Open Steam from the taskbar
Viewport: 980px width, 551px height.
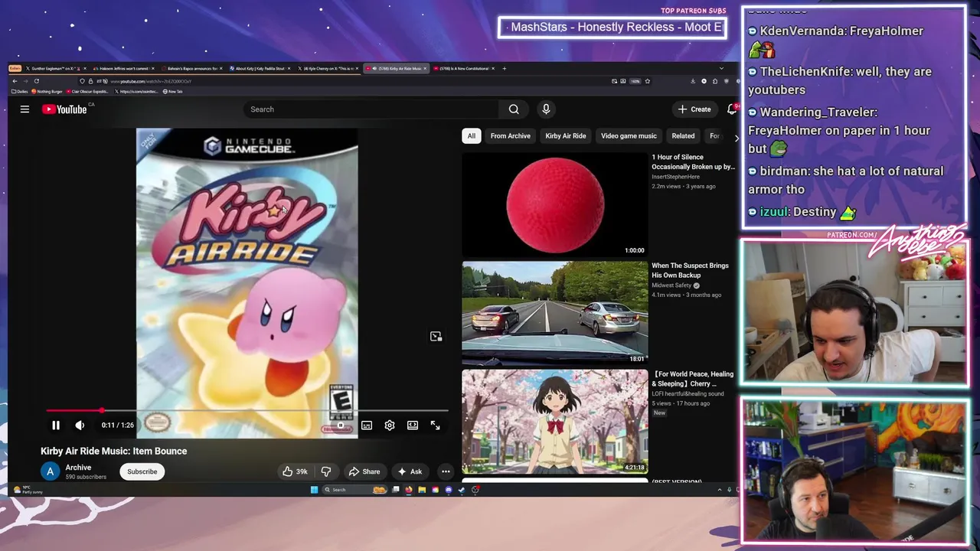(x=462, y=490)
